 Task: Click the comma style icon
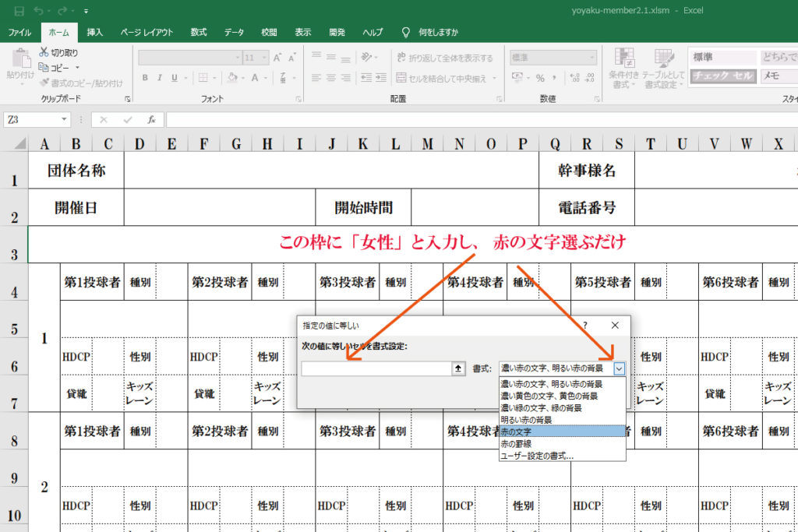(554, 78)
